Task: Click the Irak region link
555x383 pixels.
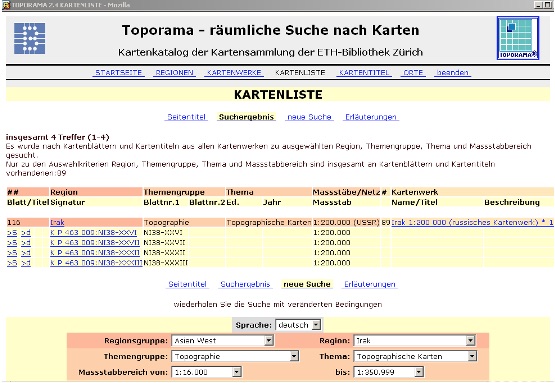Action: (57, 222)
